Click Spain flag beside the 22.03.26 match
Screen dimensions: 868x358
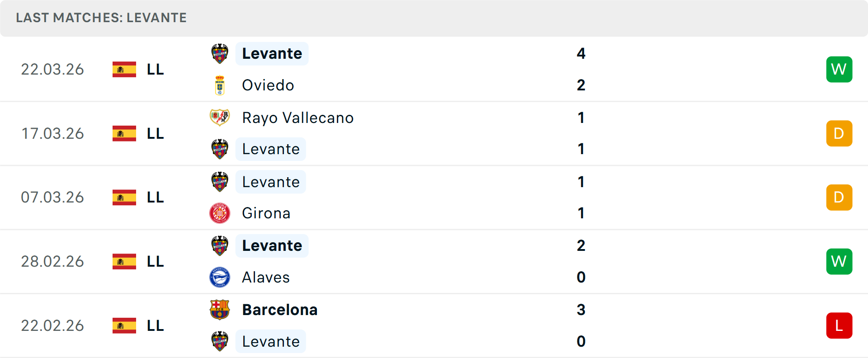pyautogui.click(x=124, y=70)
